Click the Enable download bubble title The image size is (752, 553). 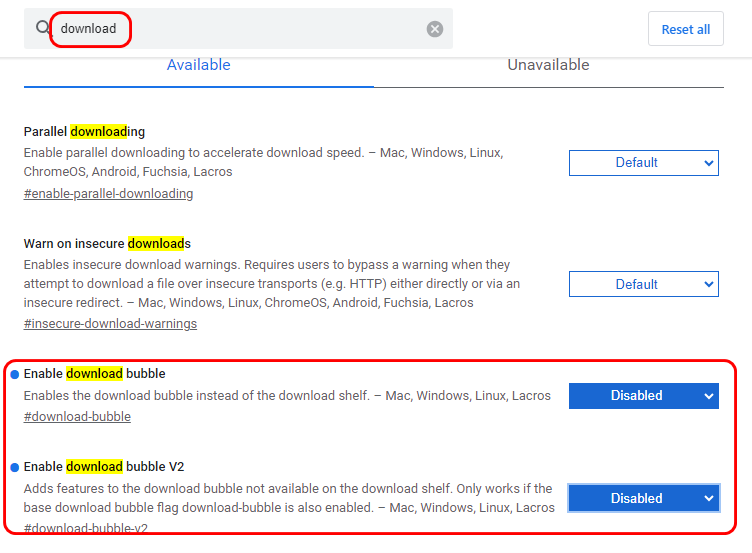point(94,374)
